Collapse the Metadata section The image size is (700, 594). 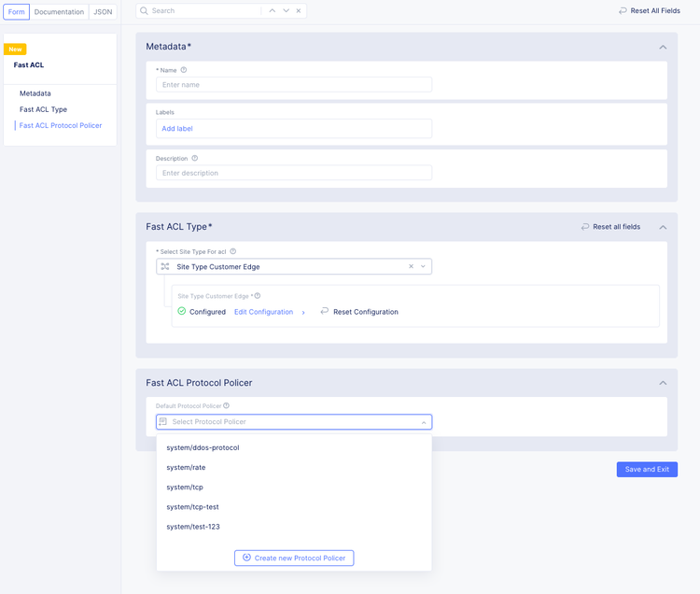(663, 47)
